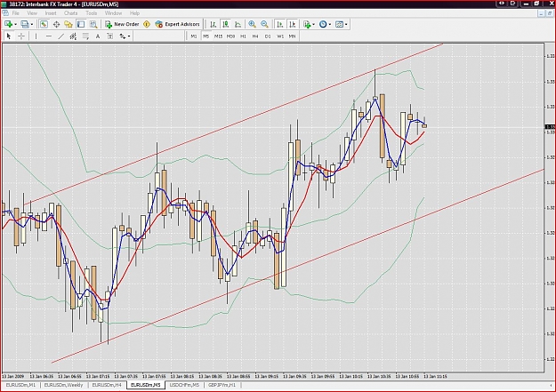Switch timeframe to M30
Viewport: 556px width, 392px height.
(x=230, y=36)
